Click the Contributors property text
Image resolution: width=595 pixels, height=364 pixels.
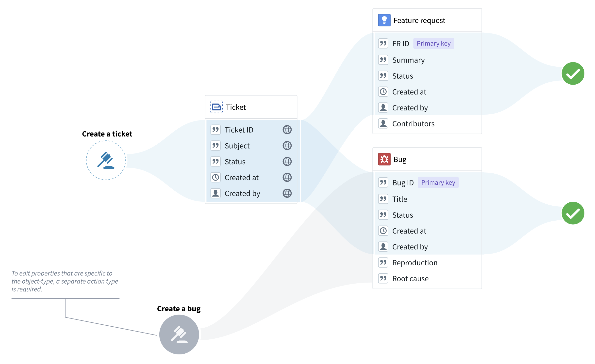pyautogui.click(x=413, y=123)
